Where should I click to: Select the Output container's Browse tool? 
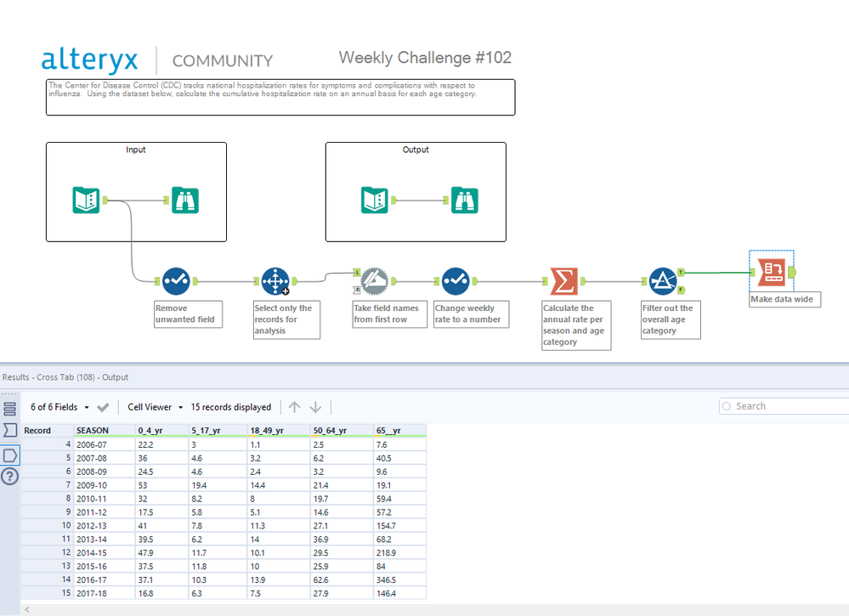click(x=465, y=201)
